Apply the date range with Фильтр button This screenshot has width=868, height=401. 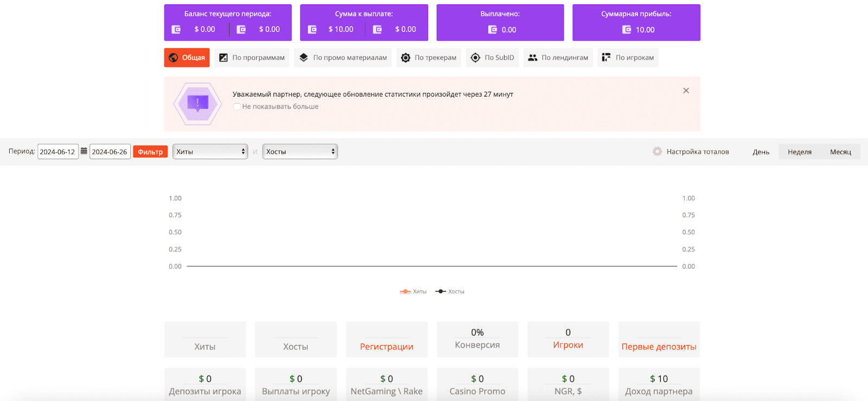150,152
